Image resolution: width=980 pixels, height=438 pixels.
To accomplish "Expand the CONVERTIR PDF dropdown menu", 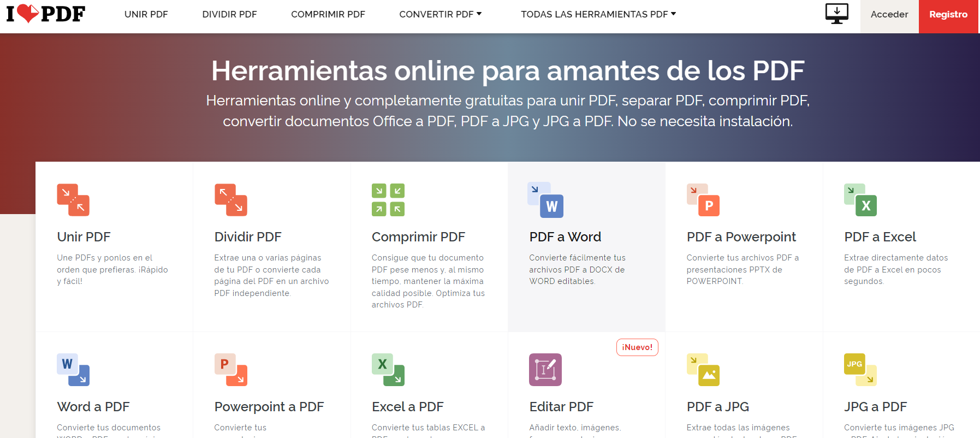I will point(440,14).
